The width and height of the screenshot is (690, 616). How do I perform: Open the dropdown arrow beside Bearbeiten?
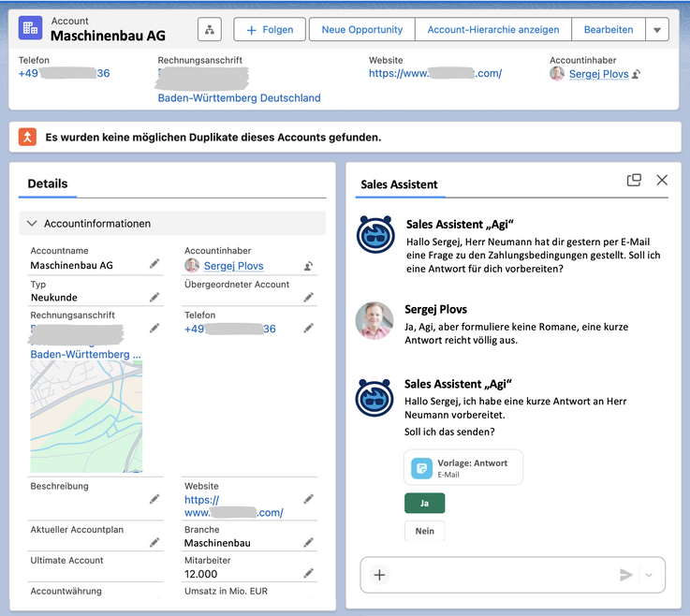[x=657, y=30]
